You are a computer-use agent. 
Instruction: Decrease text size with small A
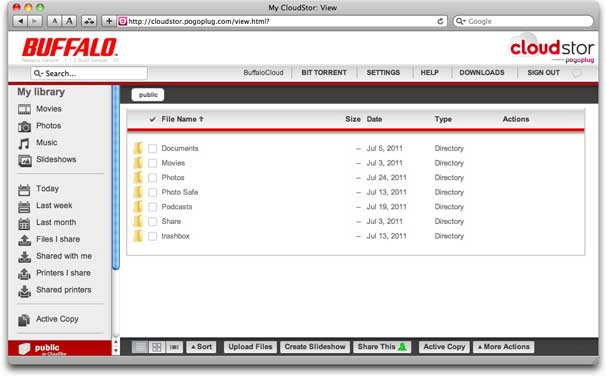click(54, 21)
